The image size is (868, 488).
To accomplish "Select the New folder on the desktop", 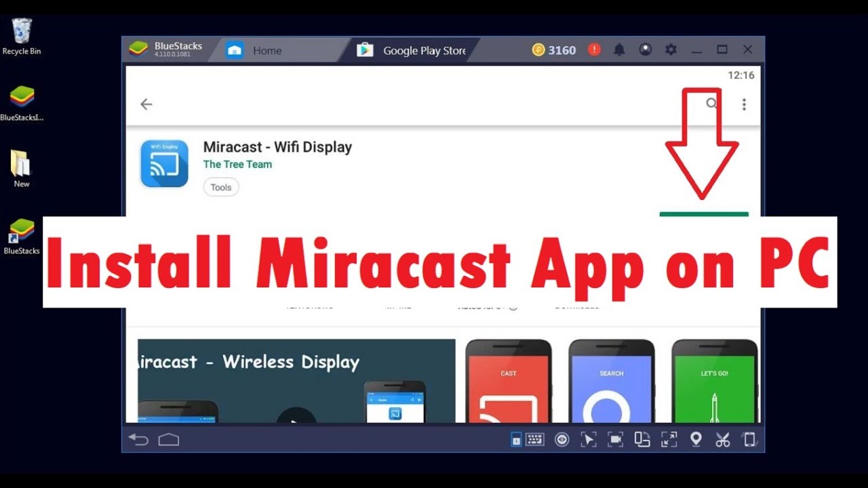I will (x=22, y=169).
